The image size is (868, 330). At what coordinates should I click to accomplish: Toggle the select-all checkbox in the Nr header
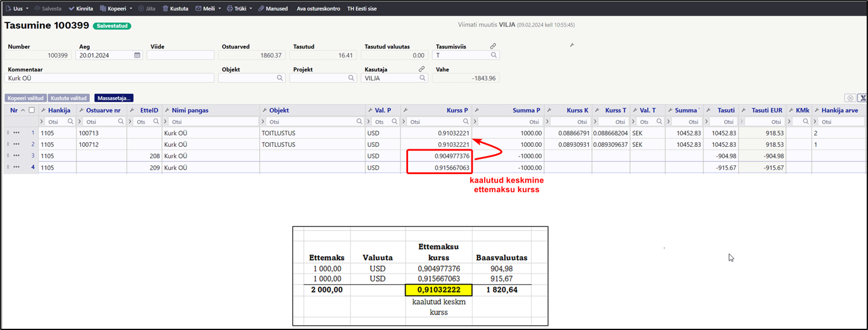coord(32,111)
